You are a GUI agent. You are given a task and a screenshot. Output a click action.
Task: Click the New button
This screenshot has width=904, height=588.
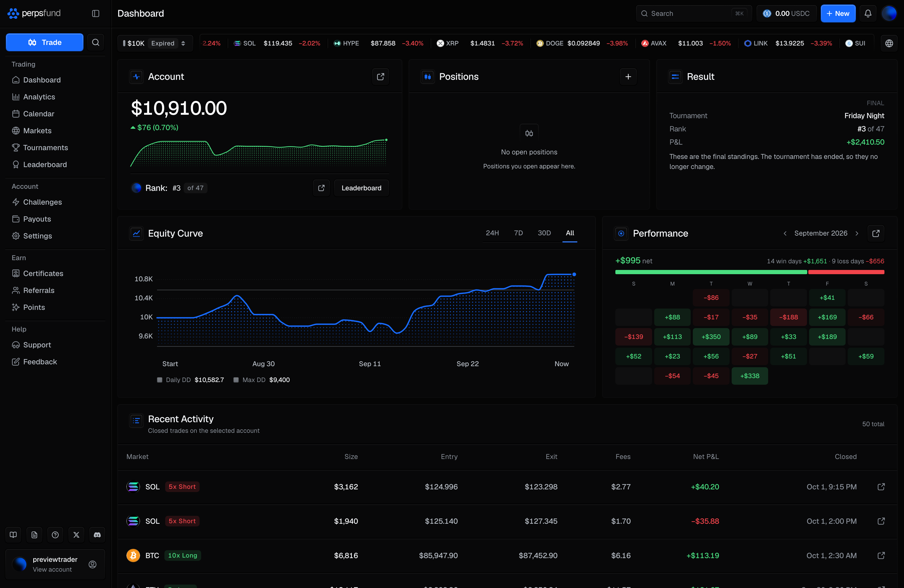[838, 14]
